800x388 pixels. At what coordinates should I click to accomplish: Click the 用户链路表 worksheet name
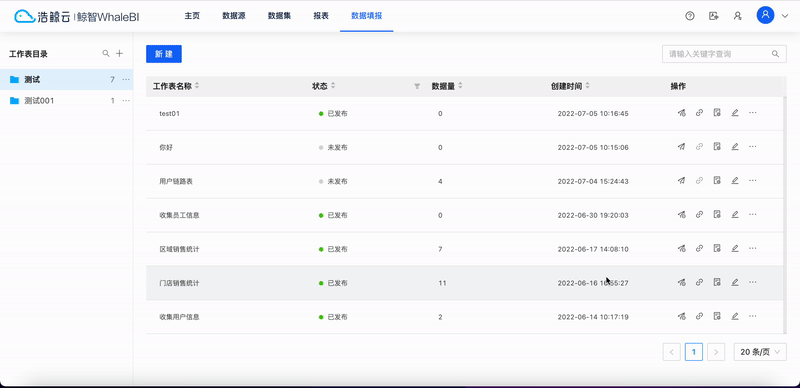[x=176, y=181]
